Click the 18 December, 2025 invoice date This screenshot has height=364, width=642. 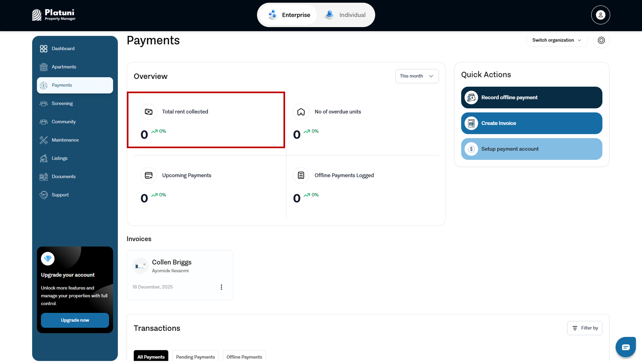(x=152, y=287)
